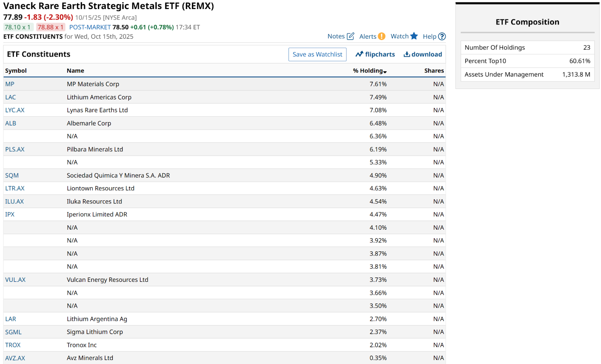
Task: Open the LTR.AX symbol link
Action: [15, 188]
